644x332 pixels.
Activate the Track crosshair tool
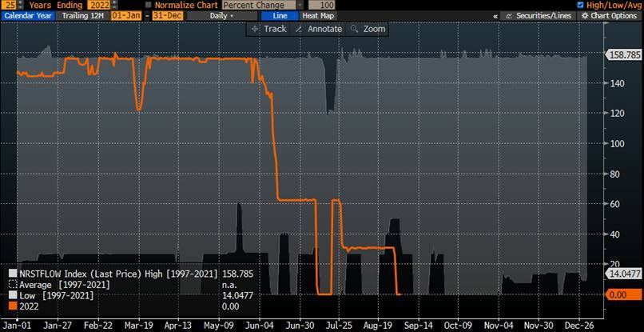click(268, 29)
